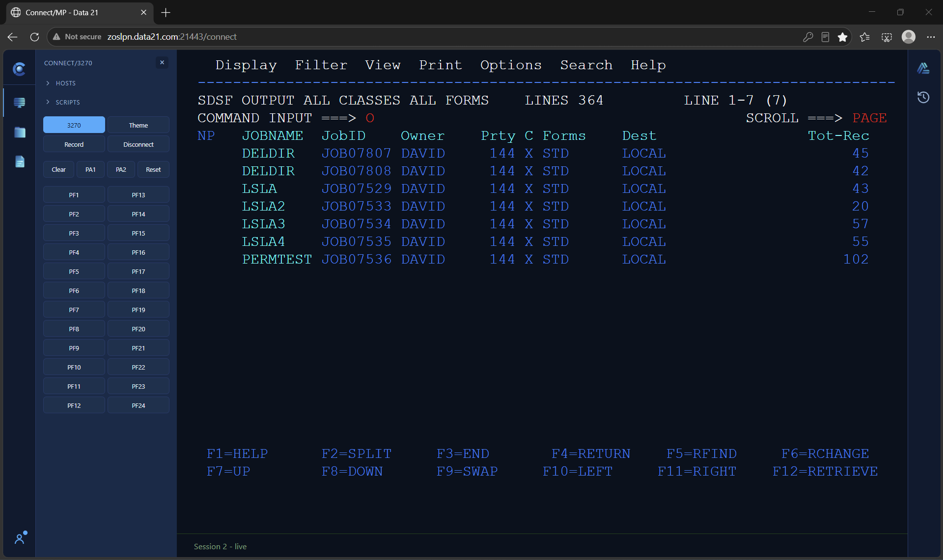This screenshot has width=943, height=560.
Task: Open the Help menu in SDSF
Action: [648, 65]
